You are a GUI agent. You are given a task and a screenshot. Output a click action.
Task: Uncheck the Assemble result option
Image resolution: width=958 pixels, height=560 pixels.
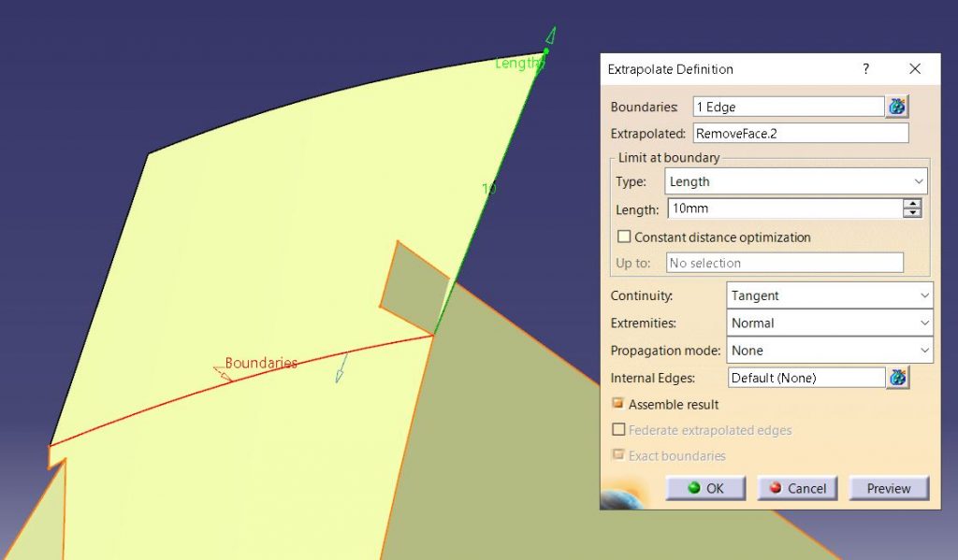pos(617,403)
